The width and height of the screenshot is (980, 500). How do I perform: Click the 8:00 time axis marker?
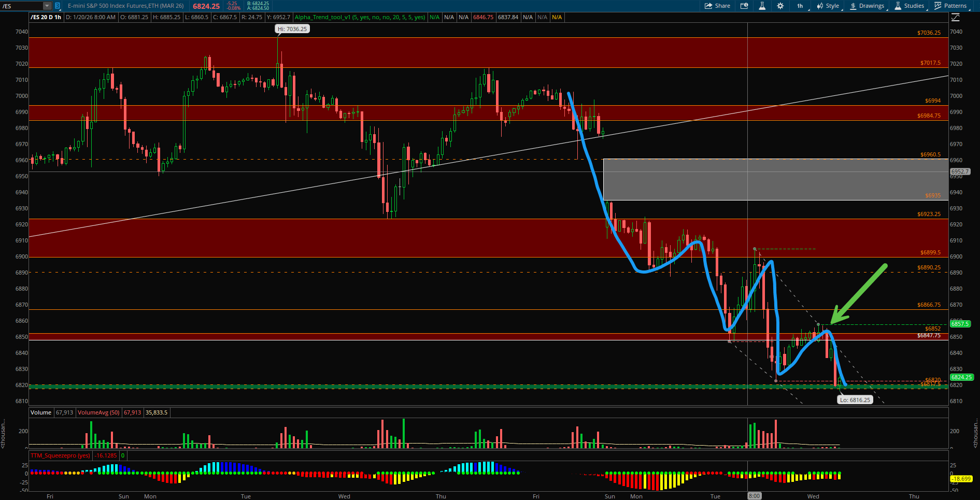click(x=754, y=496)
